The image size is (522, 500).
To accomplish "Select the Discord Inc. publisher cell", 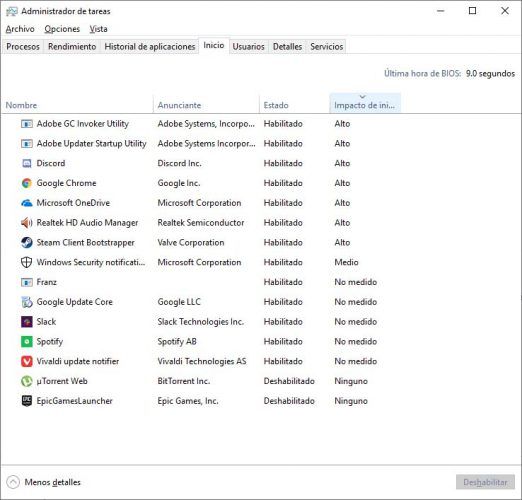I will [x=179, y=163].
